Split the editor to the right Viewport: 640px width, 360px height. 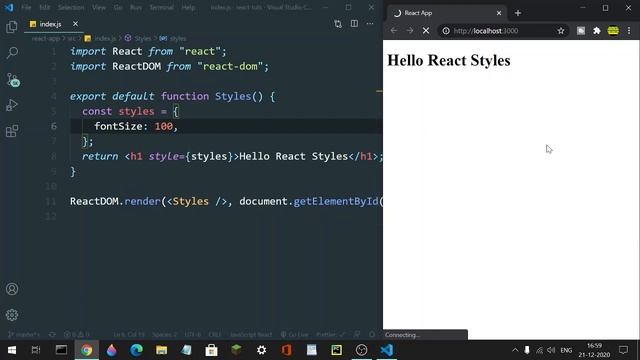pos(354,24)
